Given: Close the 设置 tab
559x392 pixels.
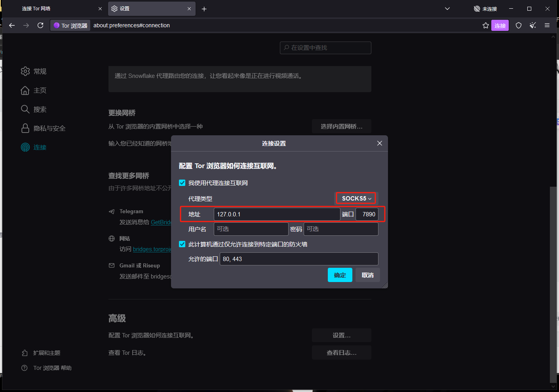Looking at the screenshot, I should (189, 9).
